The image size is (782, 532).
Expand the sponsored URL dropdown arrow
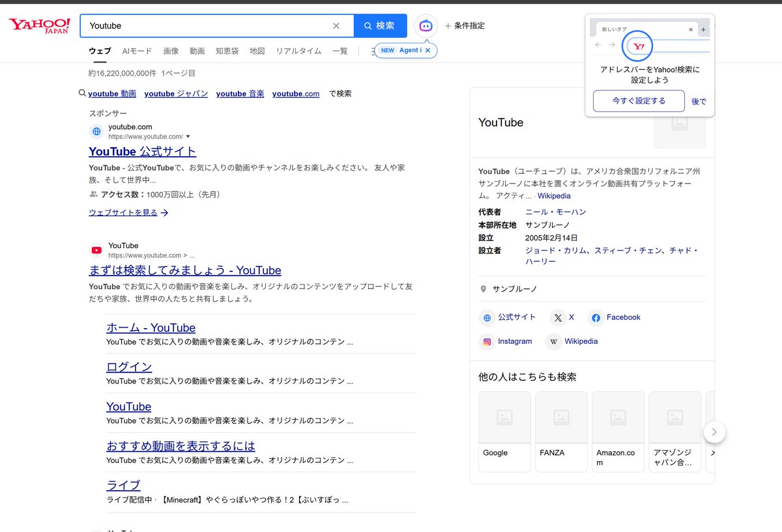click(188, 137)
